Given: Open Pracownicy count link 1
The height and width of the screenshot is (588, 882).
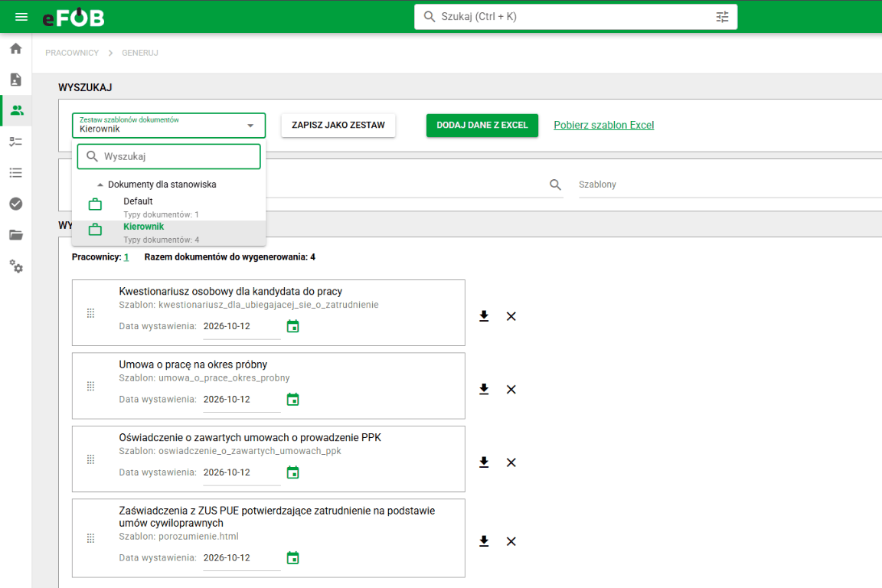Looking at the screenshot, I should pyautogui.click(x=126, y=257).
